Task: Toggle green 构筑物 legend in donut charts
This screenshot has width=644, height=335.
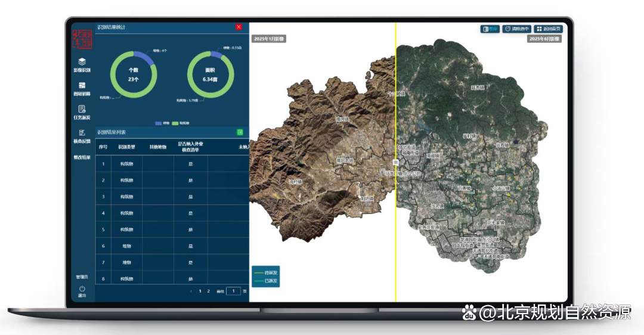Action: (x=175, y=123)
